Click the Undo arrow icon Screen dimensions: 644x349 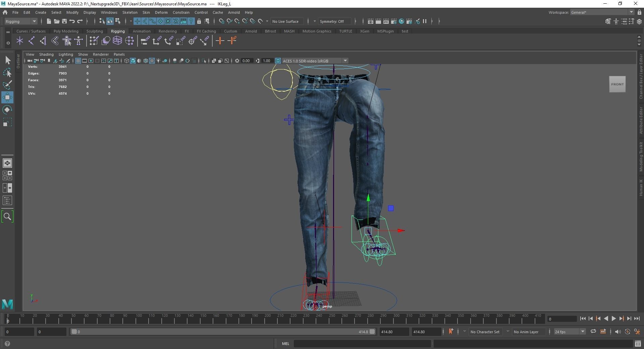tap(72, 21)
